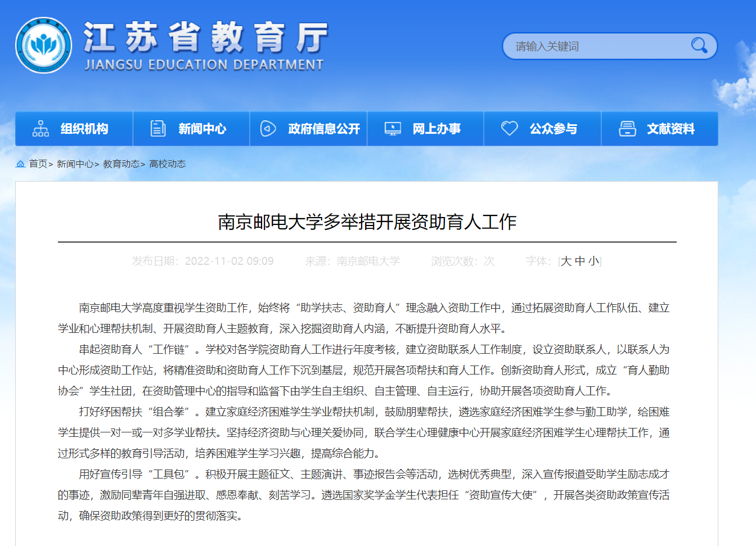Click the organization chart icon beside 组织机构
The image size is (756, 546).
[40, 129]
